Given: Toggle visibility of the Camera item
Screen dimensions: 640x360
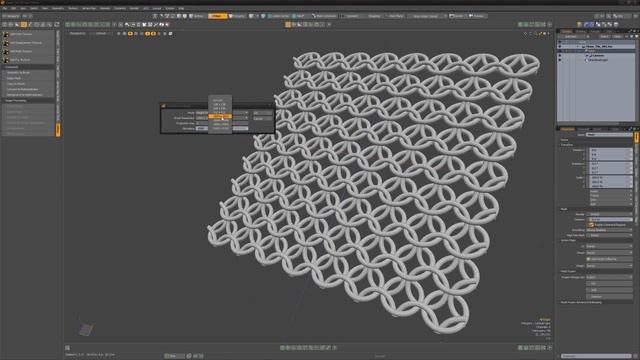Looking at the screenshot, I should 560,56.
